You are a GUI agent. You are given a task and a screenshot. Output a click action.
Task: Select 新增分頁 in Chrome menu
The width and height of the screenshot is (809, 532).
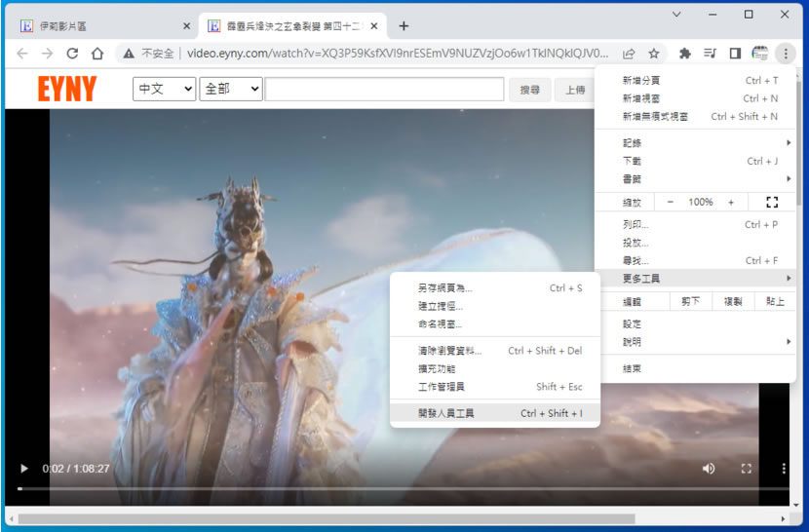694,81
